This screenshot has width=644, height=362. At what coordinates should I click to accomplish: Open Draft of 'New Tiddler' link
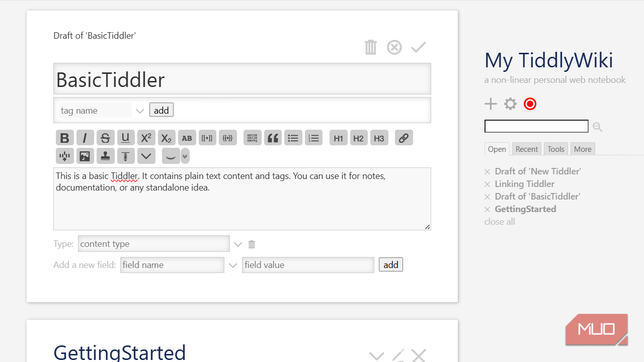click(x=538, y=171)
